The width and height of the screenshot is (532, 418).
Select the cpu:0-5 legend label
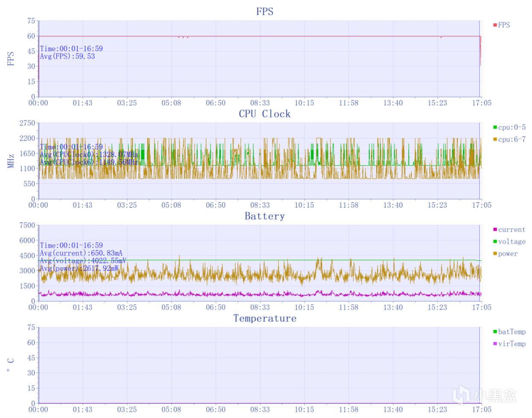click(x=512, y=127)
